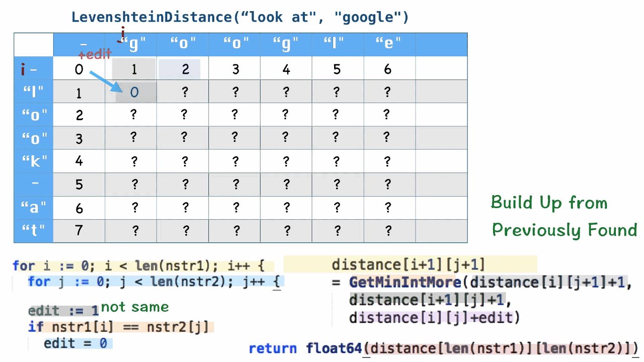Select the "t" row header
Screen dimensions: 644x362
click(34, 231)
